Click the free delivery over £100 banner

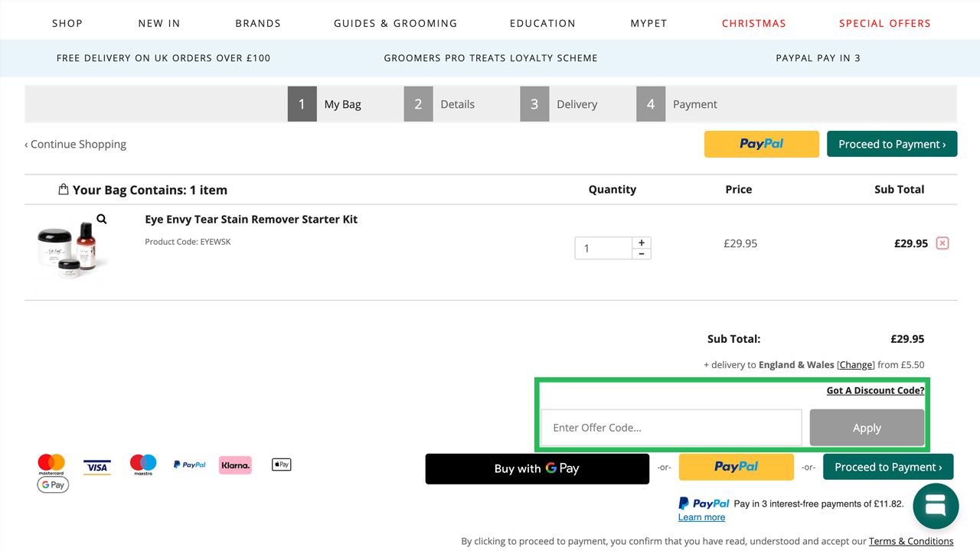point(164,58)
